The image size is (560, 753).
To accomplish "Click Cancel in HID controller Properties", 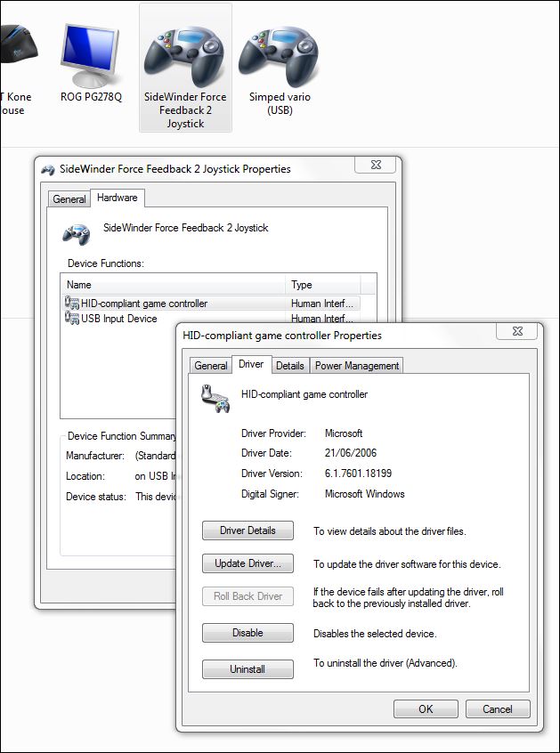I will coord(498,708).
